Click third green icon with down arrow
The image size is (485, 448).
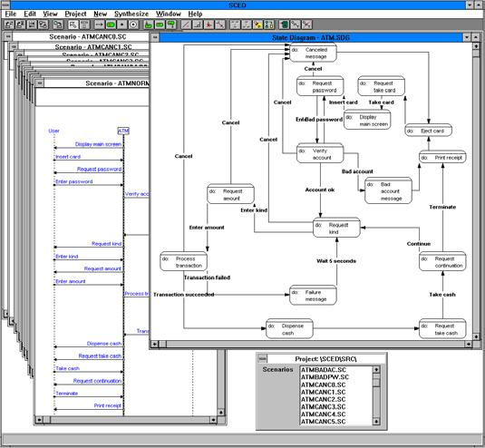coord(171,24)
